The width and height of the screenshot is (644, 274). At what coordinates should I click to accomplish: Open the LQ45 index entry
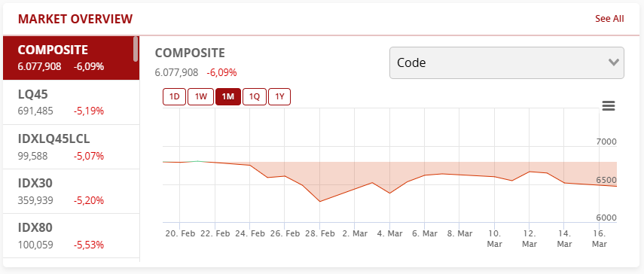click(x=71, y=102)
